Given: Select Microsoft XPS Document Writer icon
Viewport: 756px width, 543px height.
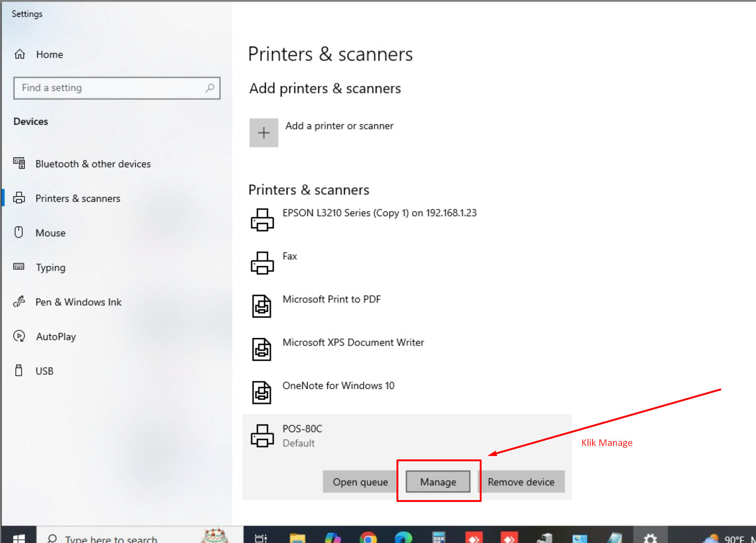Looking at the screenshot, I should (x=262, y=349).
